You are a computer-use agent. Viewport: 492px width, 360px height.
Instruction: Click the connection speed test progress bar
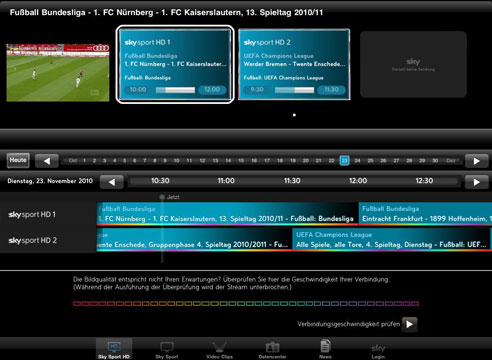pyautogui.click(x=246, y=303)
